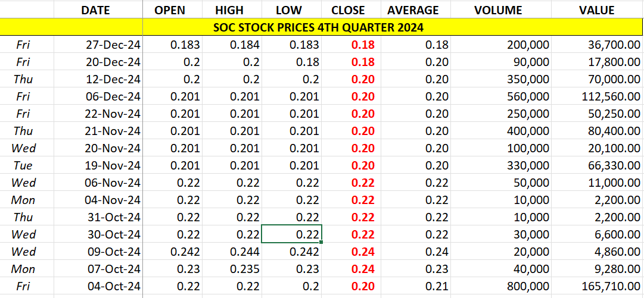
Task: Click the SOC STOCK PRICES 4TH QUARTER 2024 title
Action: click(x=319, y=28)
